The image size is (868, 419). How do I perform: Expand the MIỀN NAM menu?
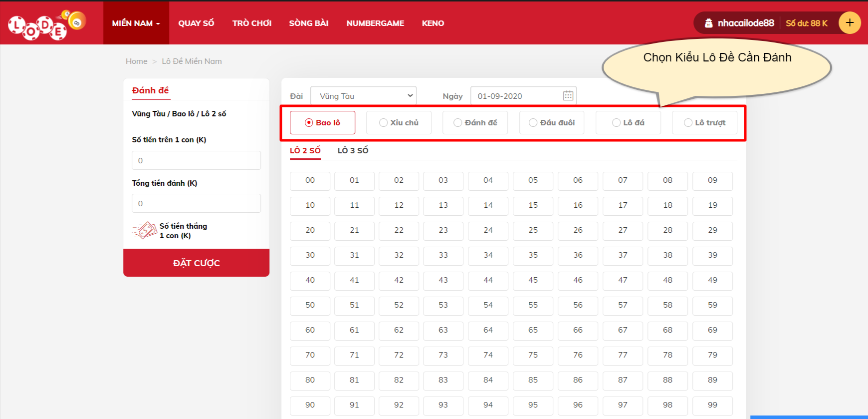[x=136, y=23]
